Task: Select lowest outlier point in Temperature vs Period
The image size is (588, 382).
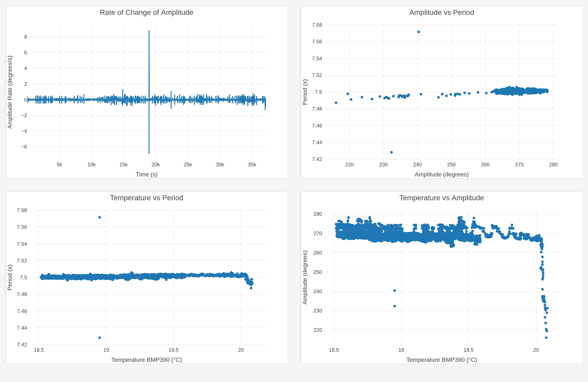Action: coord(100,338)
